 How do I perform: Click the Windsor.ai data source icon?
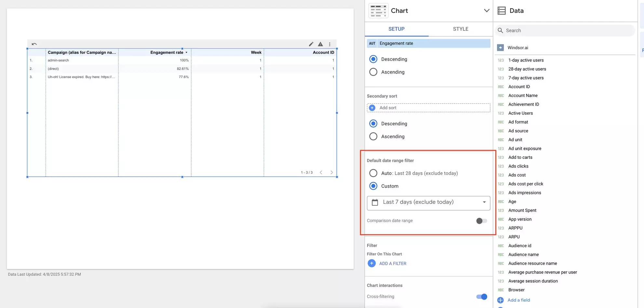pos(501,48)
